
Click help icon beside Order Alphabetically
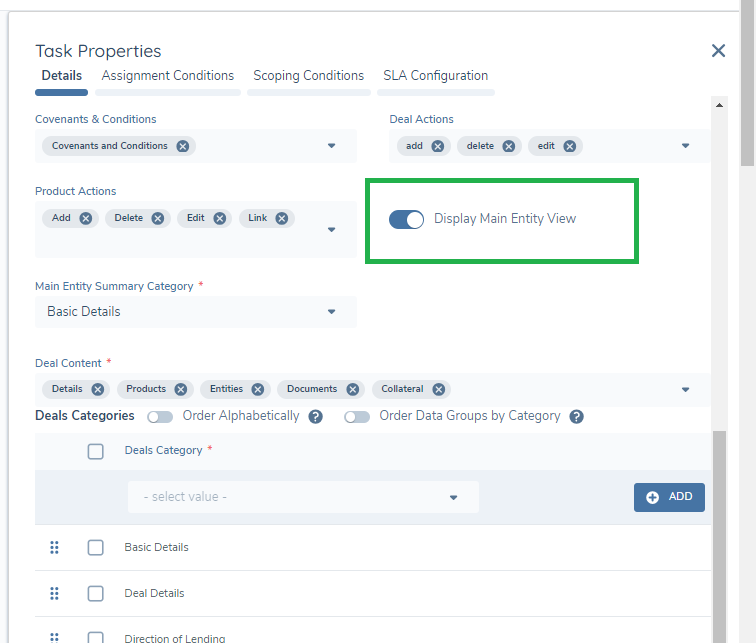point(315,417)
